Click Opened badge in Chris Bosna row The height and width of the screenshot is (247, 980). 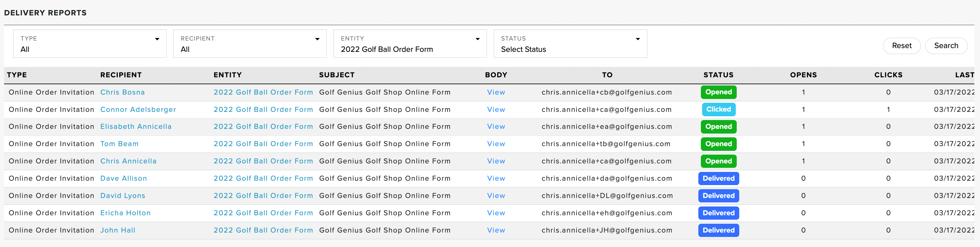point(718,92)
